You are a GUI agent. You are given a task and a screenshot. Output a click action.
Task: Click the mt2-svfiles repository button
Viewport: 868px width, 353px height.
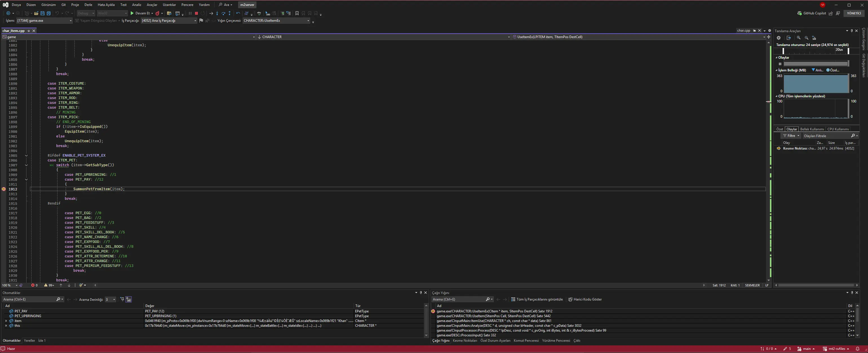click(x=836, y=348)
